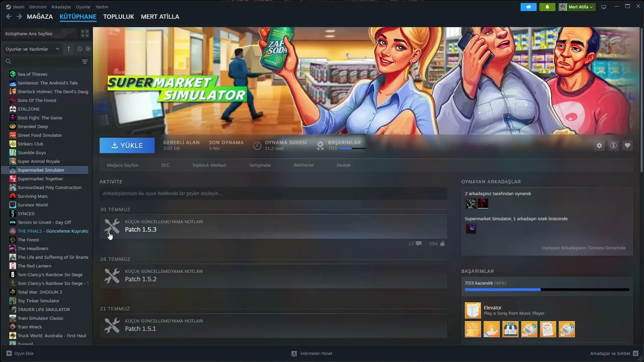
Task: Open the Arkadaşlar menu
Action: click(61, 7)
